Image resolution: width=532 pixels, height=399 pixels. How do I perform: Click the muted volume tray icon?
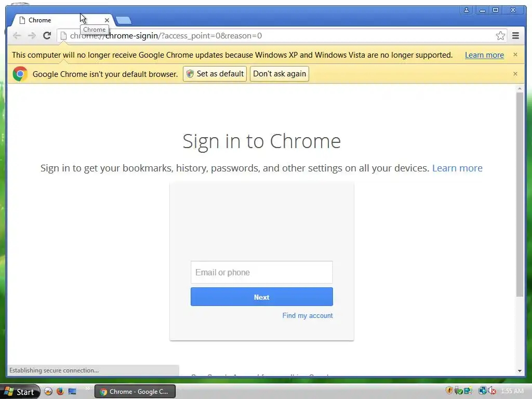coord(492,391)
